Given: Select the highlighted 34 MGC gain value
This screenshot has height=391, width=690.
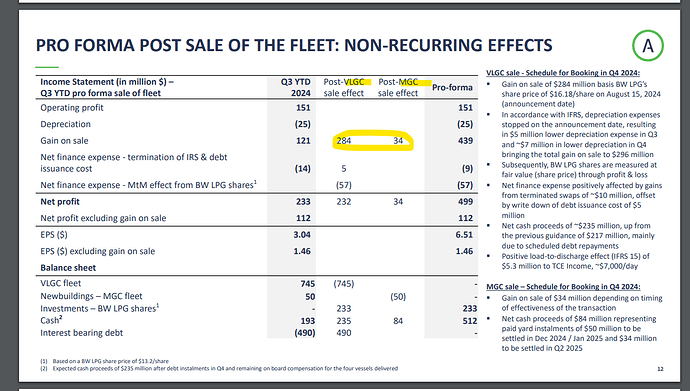Looking at the screenshot, I should point(398,141).
